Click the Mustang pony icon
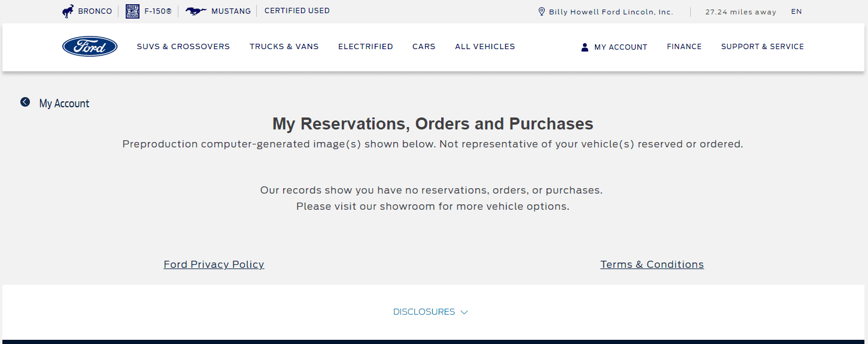 point(196,11)
